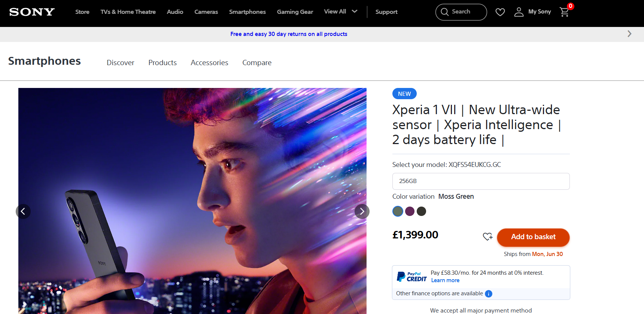Open the Store menu

point(82,12)
